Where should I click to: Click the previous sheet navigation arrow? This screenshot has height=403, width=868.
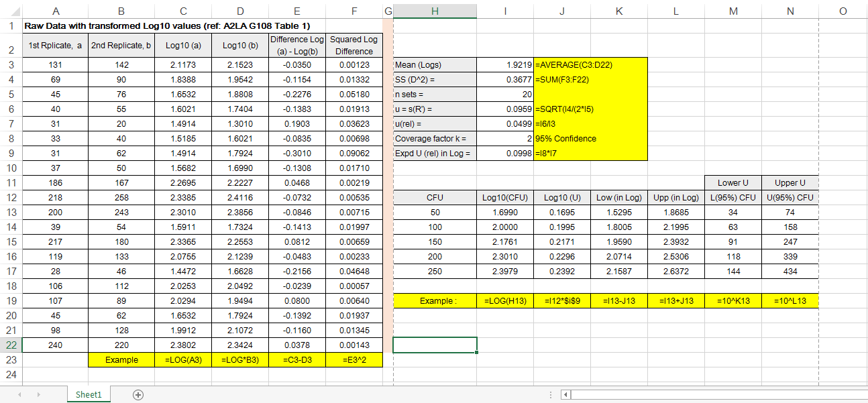[x=19, y=395]
